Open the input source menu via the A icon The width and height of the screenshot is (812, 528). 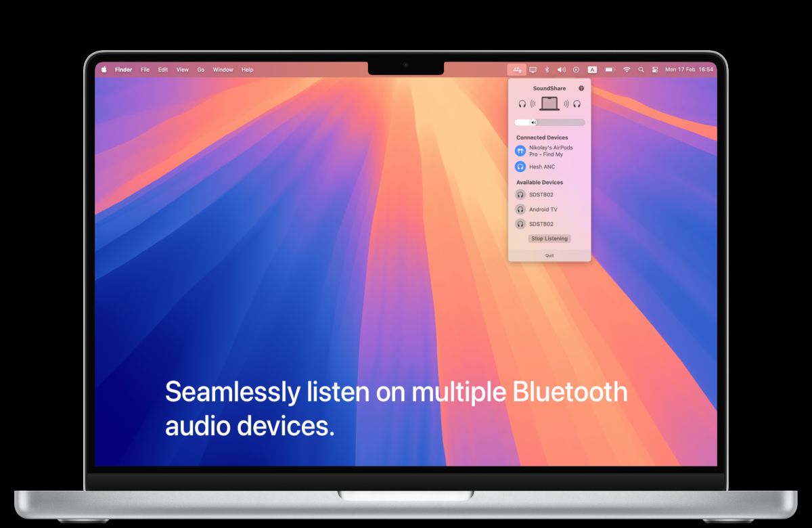593,69
